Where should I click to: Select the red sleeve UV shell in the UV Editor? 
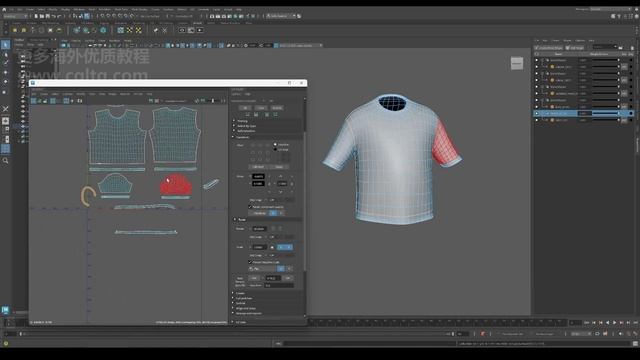pos(176,185)
